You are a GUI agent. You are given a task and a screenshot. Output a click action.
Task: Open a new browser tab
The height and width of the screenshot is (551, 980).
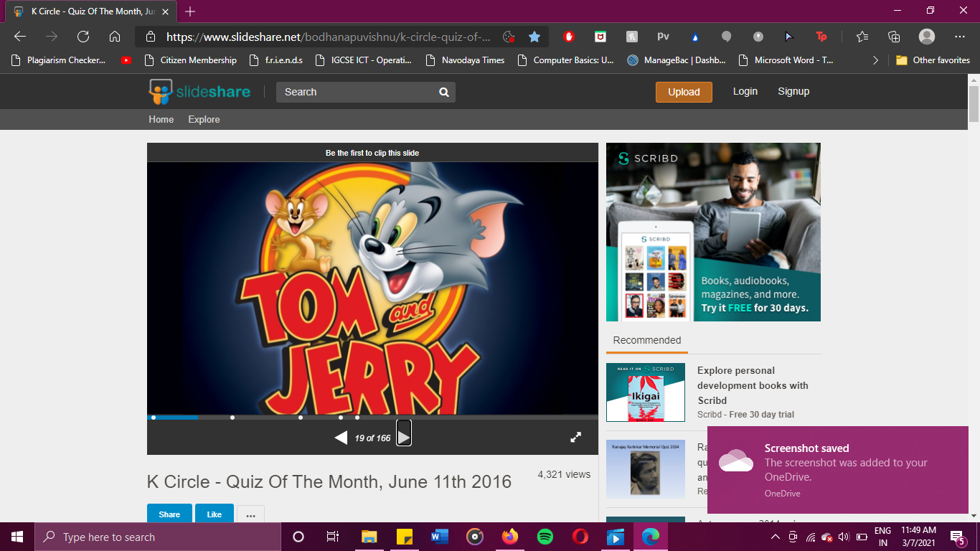190,11
